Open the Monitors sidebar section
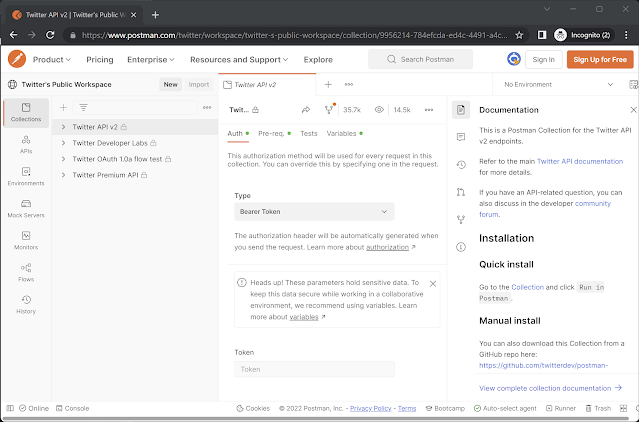 click(x=26, y=241)
